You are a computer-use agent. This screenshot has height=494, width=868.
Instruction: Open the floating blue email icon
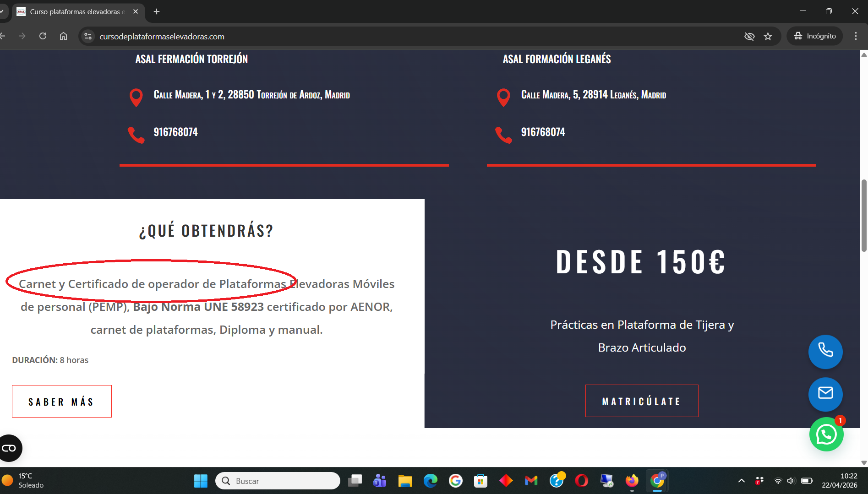pos(825,394)
